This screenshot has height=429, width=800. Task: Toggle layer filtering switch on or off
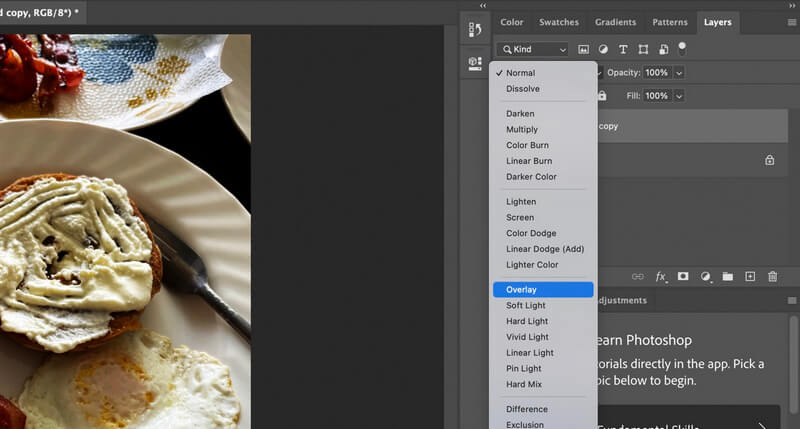(682, 47)
